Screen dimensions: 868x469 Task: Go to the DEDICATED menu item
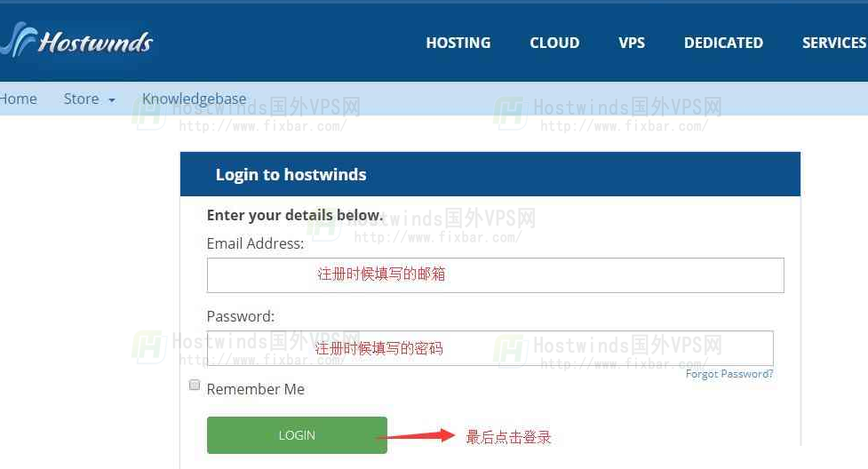point(723,43)
